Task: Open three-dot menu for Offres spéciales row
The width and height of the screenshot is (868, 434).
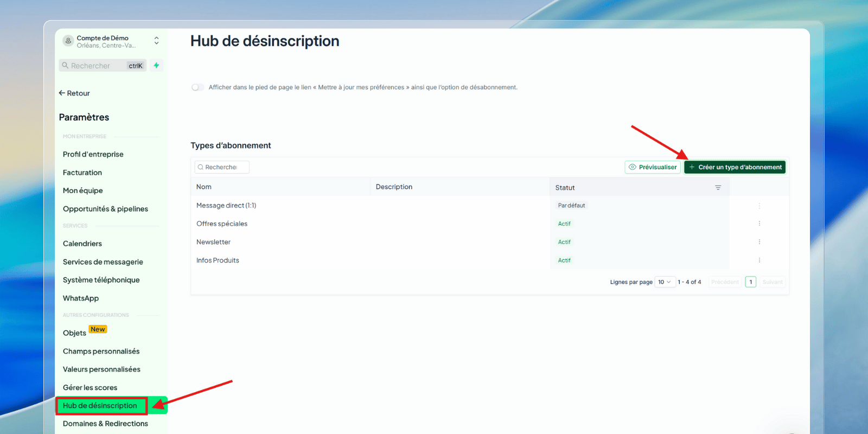Action: [759, 224]
